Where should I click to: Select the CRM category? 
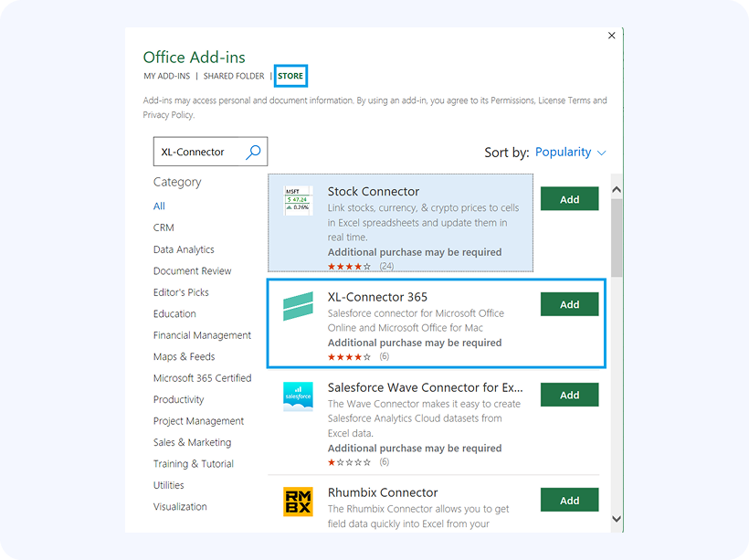[x=164, y=227]
